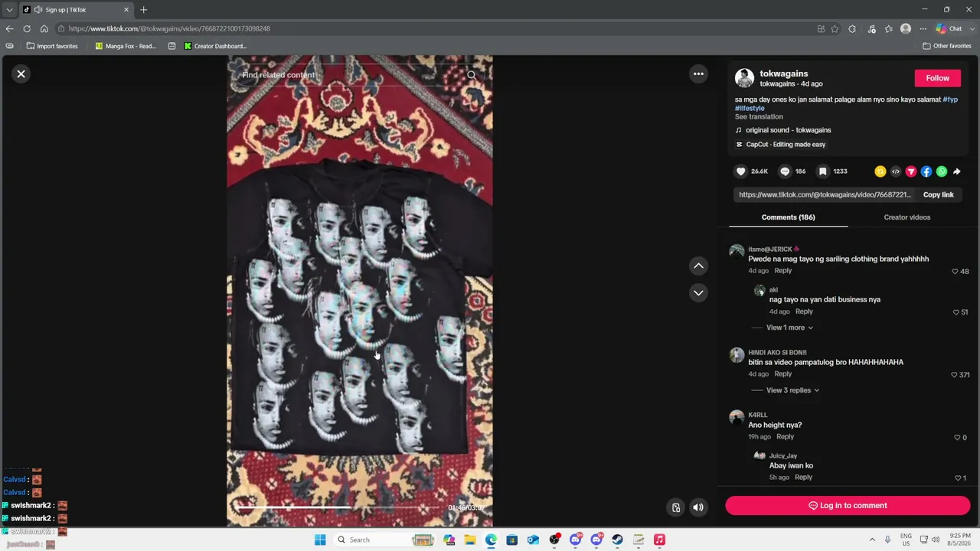Go to the next video arrow

[x=698, y=292]
